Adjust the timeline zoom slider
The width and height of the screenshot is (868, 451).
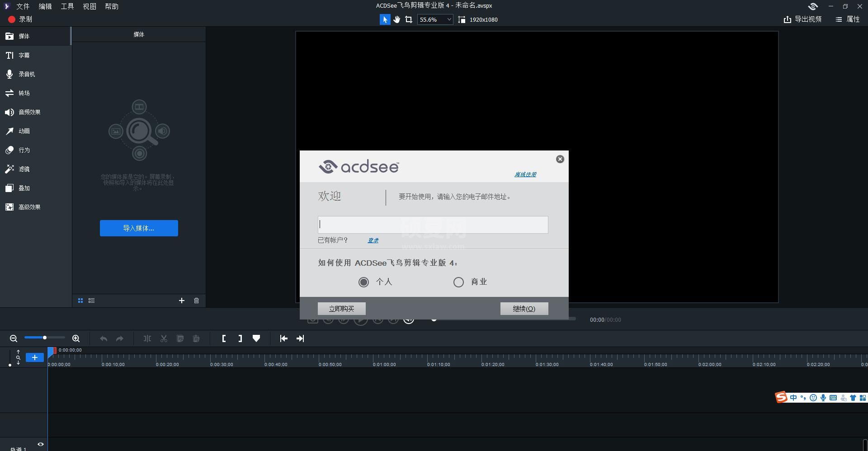click(x=44, y=338)
